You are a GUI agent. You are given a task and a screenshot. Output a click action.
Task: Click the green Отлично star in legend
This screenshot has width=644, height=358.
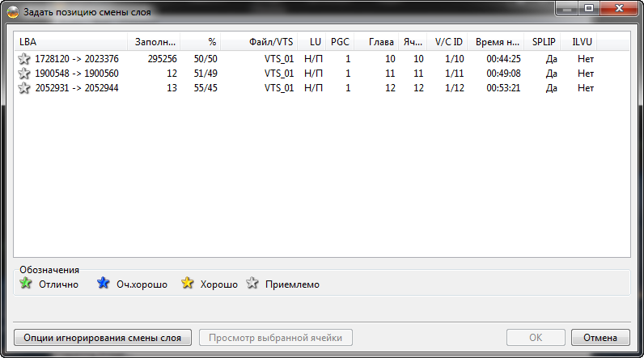26,283
